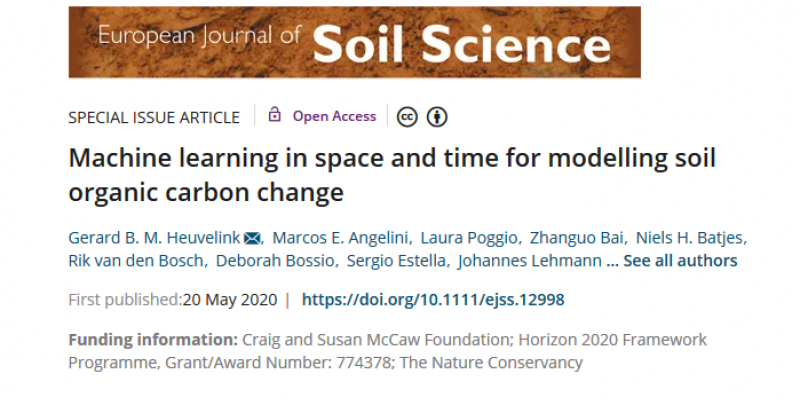This screenshot has height=400, width=800.
Task: Open the Open Access link
Action: 334,116
